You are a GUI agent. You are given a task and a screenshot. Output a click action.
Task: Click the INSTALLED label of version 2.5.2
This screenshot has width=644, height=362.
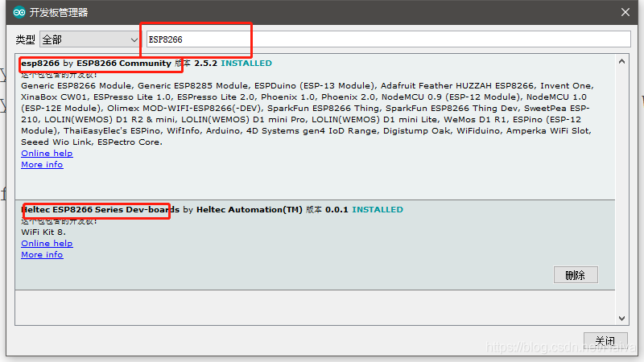[246, 64]
